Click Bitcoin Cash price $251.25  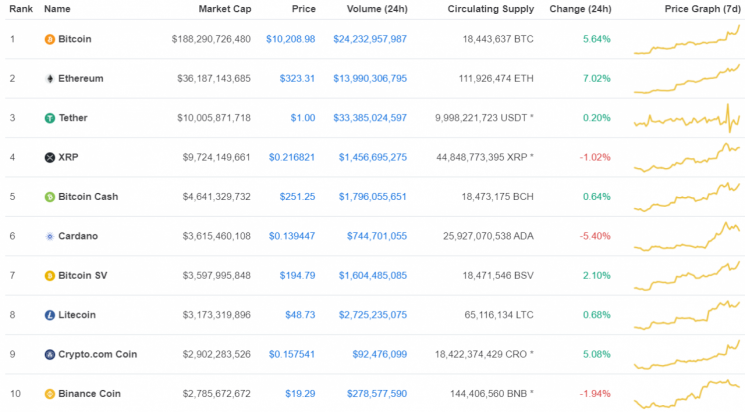click(297, 197)
